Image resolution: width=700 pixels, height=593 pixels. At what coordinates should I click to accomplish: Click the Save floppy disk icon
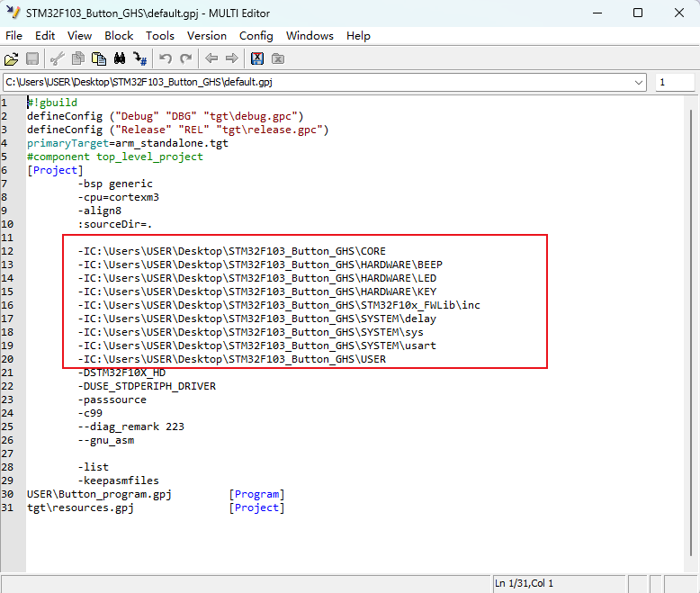point(32,58)
